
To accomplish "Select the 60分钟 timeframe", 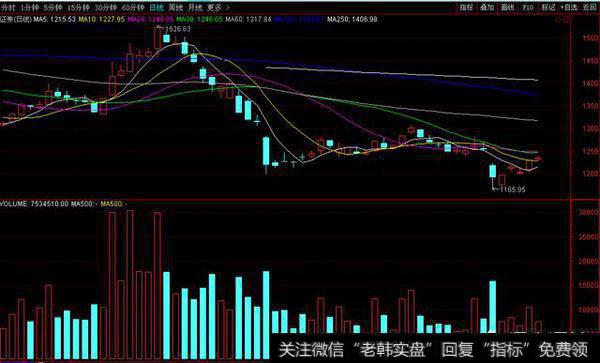I will point(133,7).
